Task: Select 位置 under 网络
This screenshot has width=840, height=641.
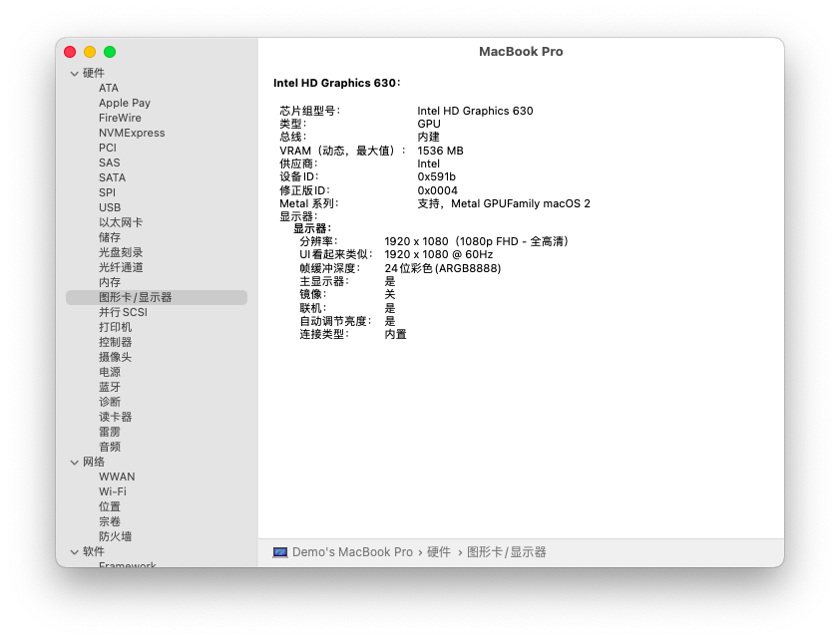Action: click(x=110, y=506)
